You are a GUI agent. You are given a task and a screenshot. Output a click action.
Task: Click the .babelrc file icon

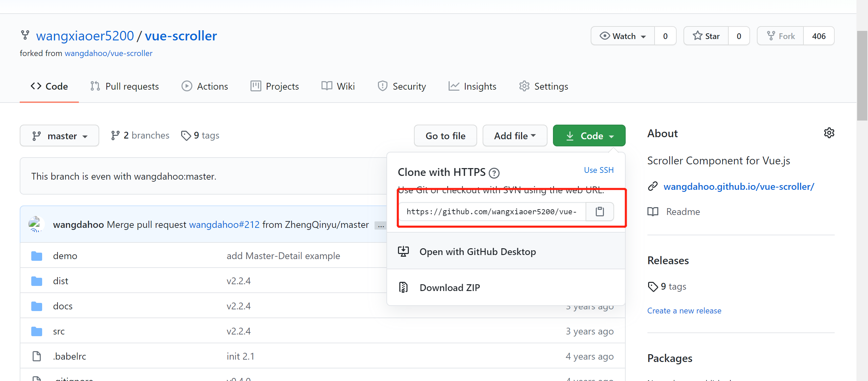[37, 356]
